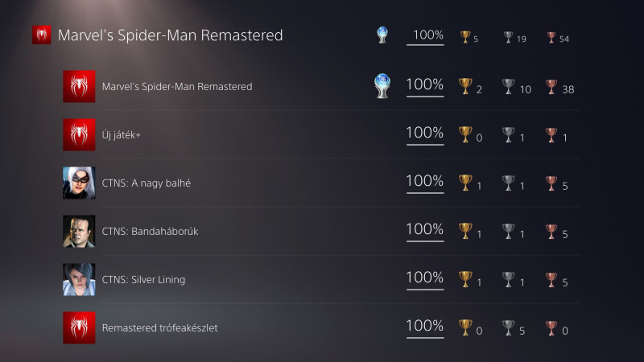Click the Marvel's Spider-Man Remastered header title
Screen dimensions: 644x362
[x=170, y=35]
